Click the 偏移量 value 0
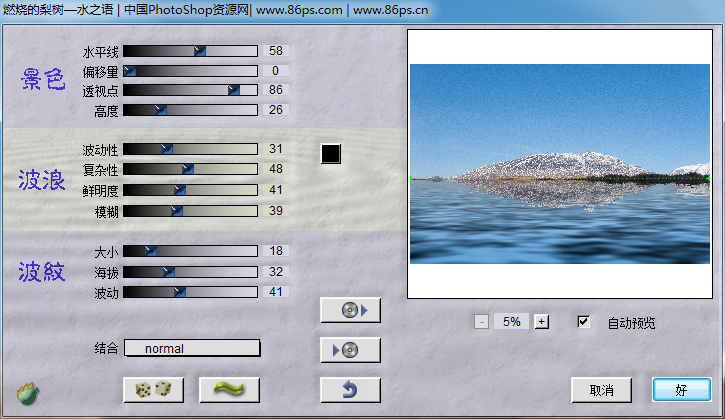This screenshot has width=725, height=419. click(x=276, y=70)
